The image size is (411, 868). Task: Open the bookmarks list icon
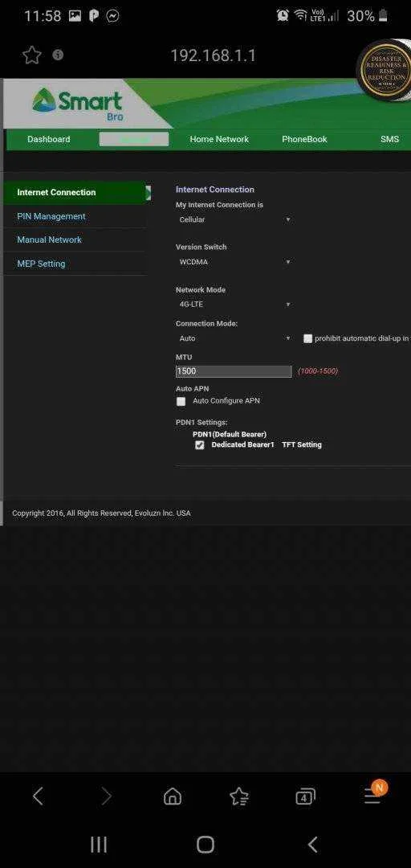(x=239, y=796)
